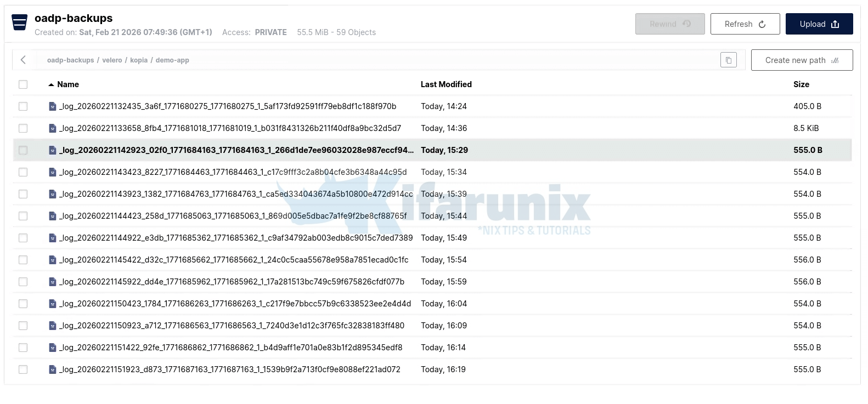Open file _log_20260221151923_d873_1771687163
This screenshot has width=868, height=404.
pyautogui.click(x=230, y=369)
